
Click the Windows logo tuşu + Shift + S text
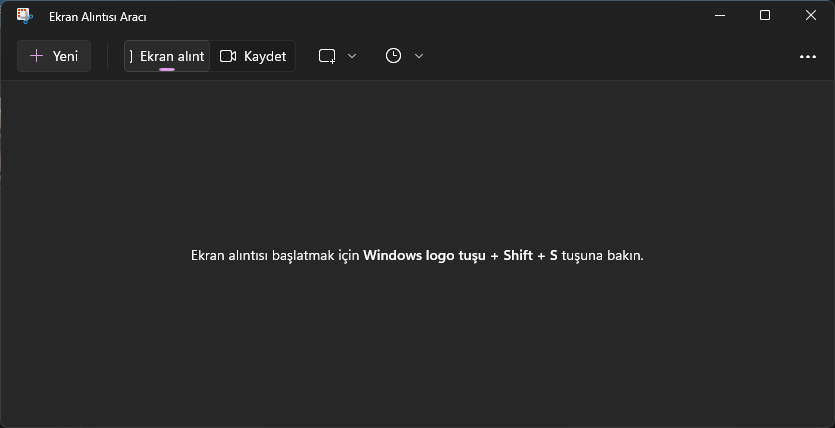pyautogui.click(x=460, y=255)
